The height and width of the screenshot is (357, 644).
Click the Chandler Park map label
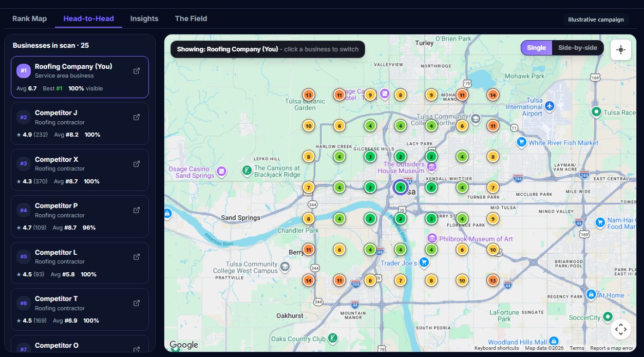tap(298, 231)
